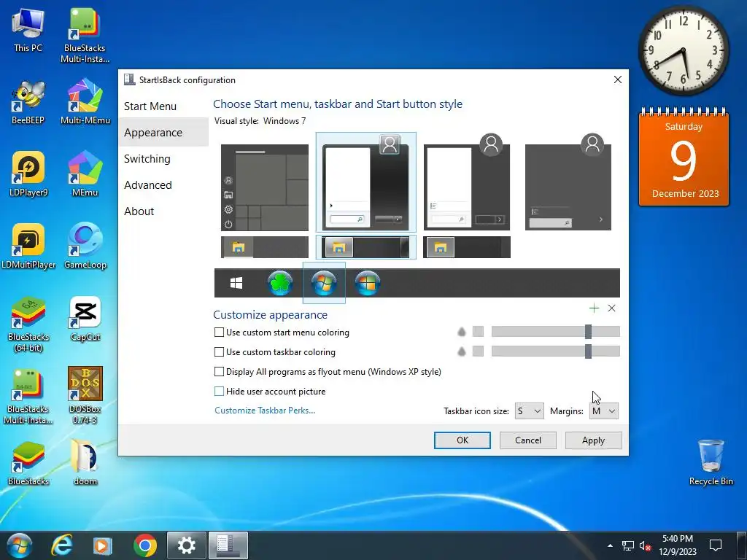
Task: Remove custom start button with X icon
Action: [x=612, y=308]
